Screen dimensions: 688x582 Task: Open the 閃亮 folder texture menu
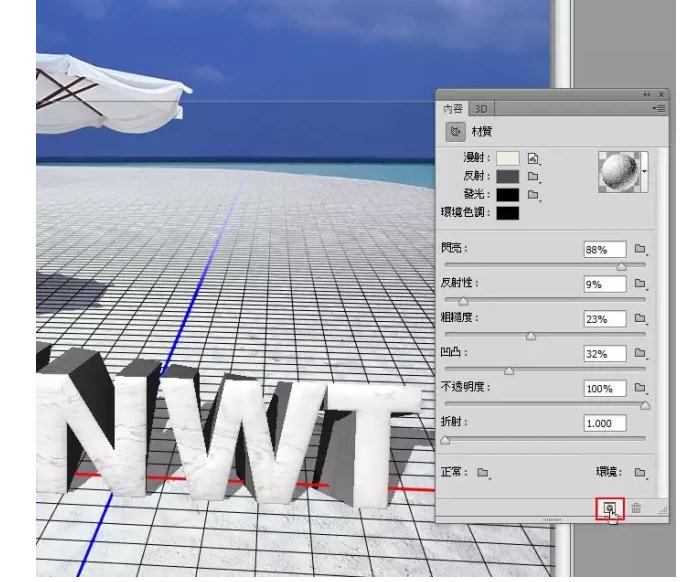640,249
